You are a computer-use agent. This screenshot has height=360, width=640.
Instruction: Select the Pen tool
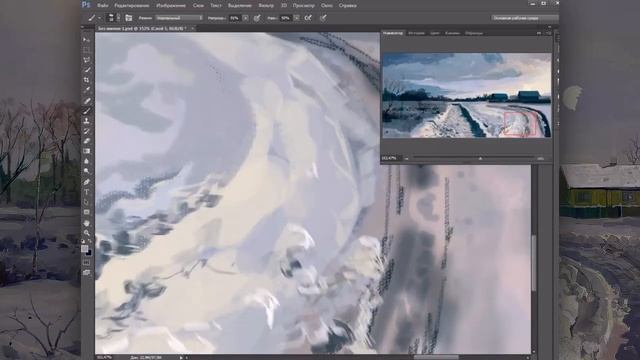tap(87, 182)
